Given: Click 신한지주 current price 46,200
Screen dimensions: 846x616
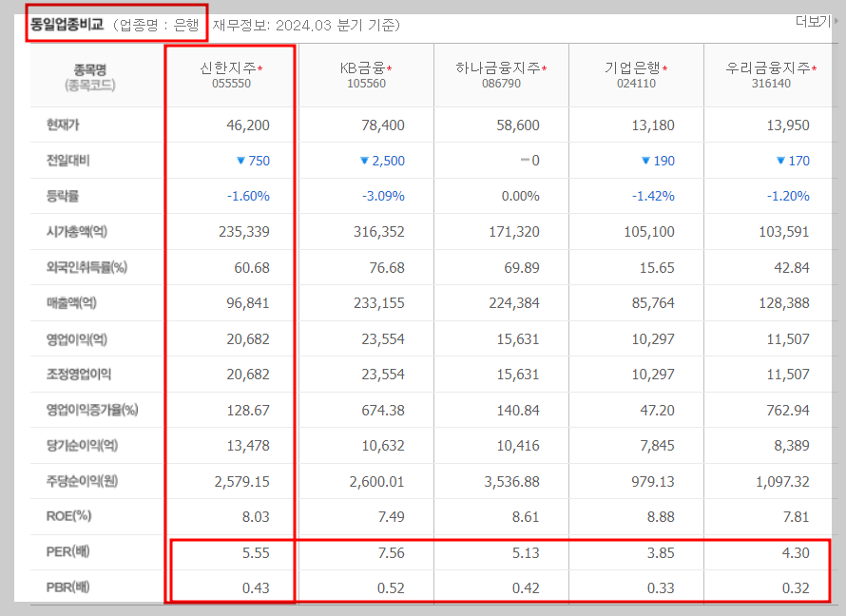Looking at the screenshot, I should (248, 125).
